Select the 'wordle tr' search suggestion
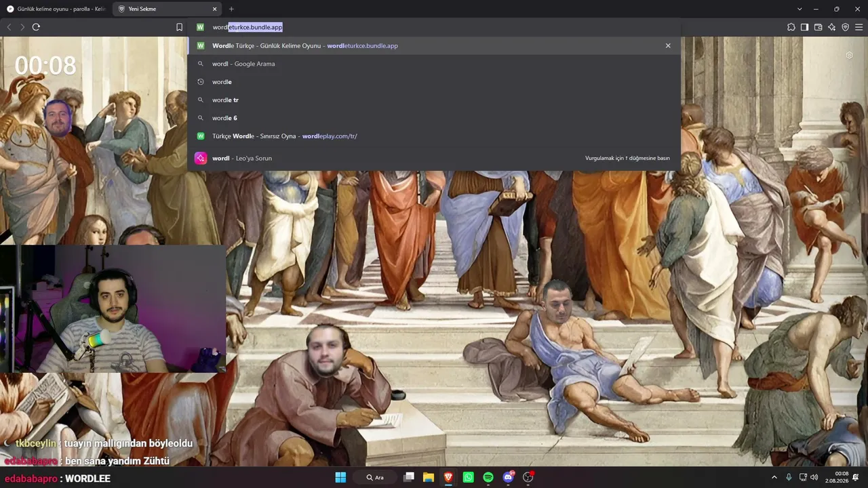Viewport: 868px width, 488px height. click(x=434, y=100)
